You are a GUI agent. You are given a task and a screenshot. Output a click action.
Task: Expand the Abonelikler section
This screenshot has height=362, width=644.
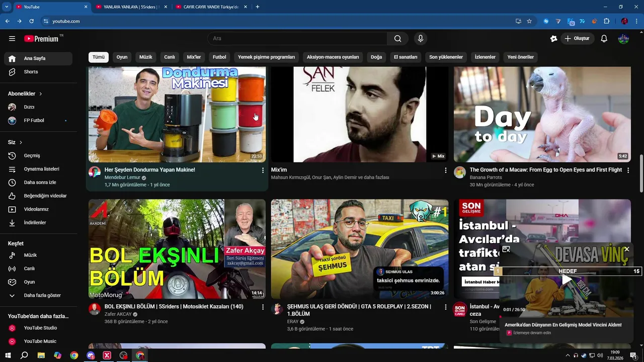click(25, 94)
